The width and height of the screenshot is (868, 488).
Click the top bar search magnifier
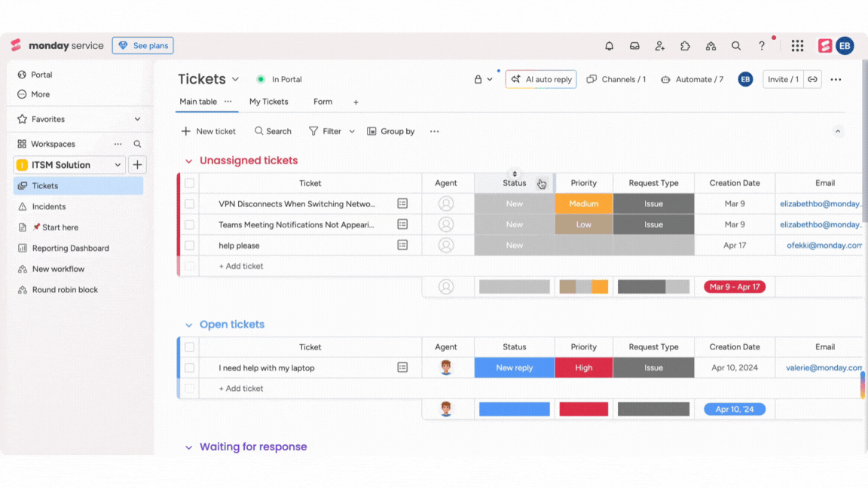(x=735, y=46)
